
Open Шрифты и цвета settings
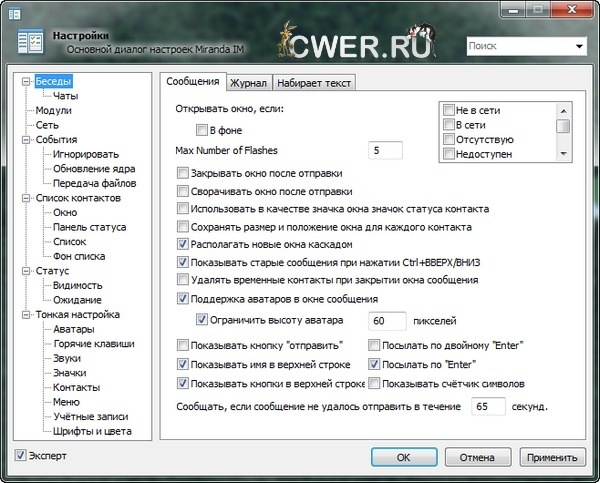coord(92,431)
